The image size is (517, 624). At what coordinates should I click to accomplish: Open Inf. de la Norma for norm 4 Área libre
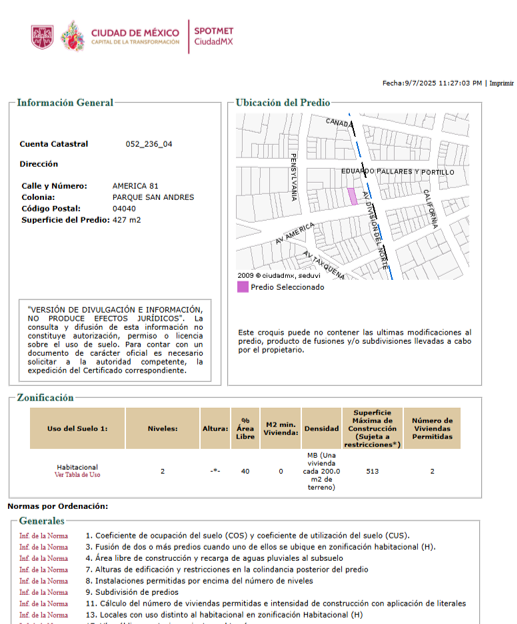tap(43, 558)
